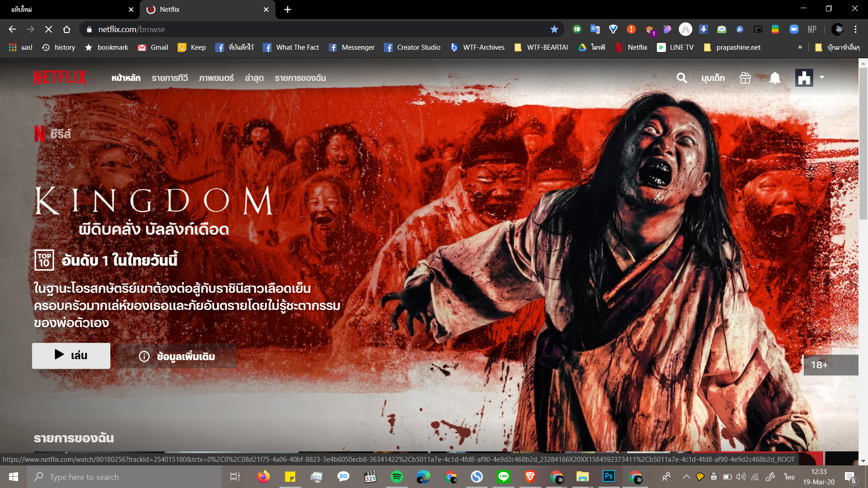Open the LINE TV bookmark

[675, 47]
